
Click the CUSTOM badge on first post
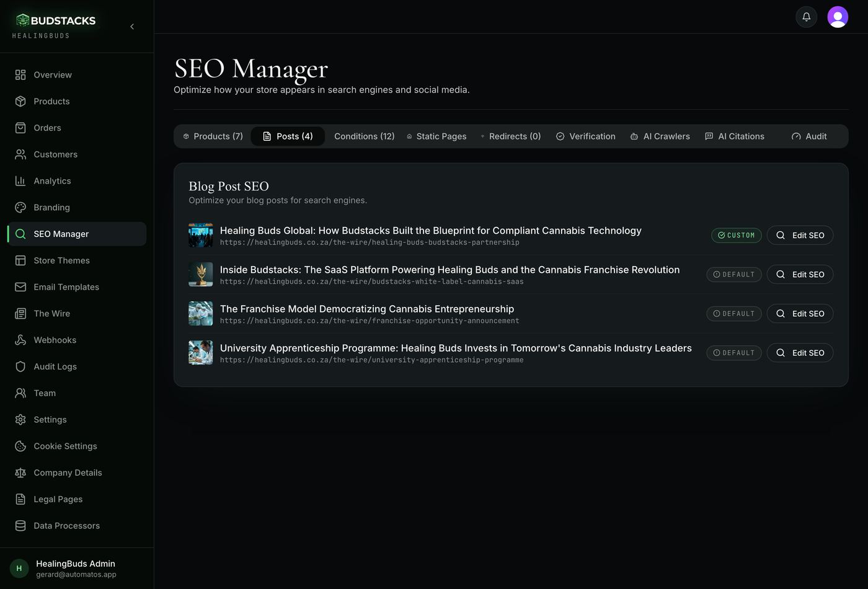pyautogui.click(x=736, y=236)
